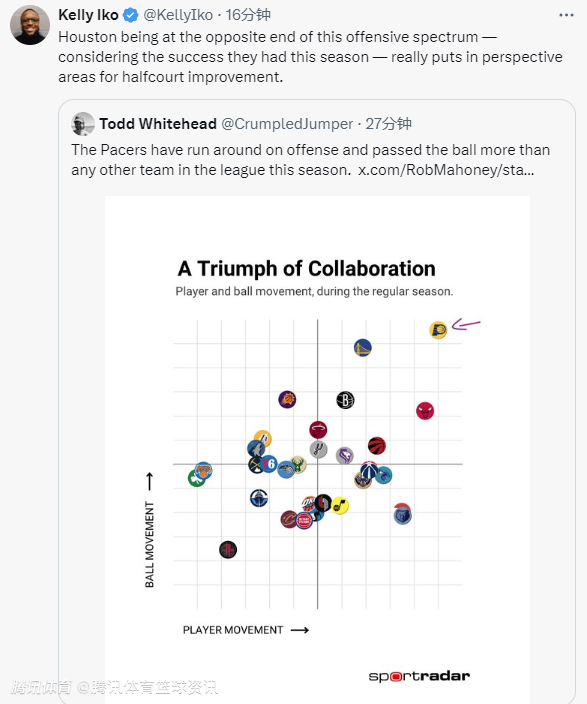The width and height of the screenshot is (587, 704).
Task: Open the @CrumpledJumper handle link
Action: (287, 124)
